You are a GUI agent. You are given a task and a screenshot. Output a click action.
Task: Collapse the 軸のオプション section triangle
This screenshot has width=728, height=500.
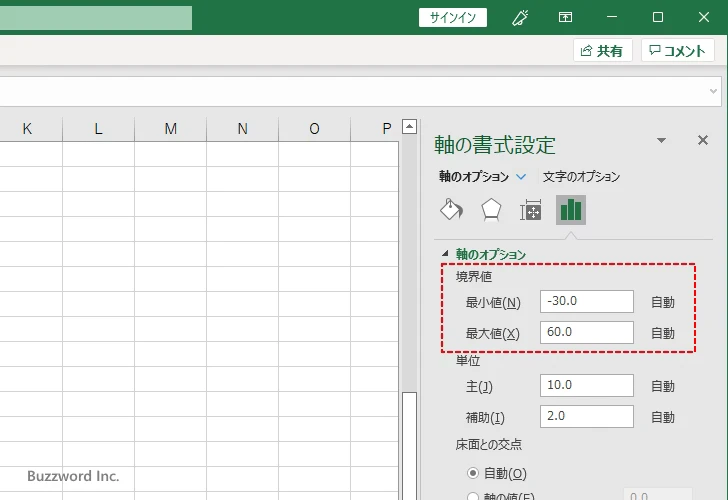coord(445,253)
